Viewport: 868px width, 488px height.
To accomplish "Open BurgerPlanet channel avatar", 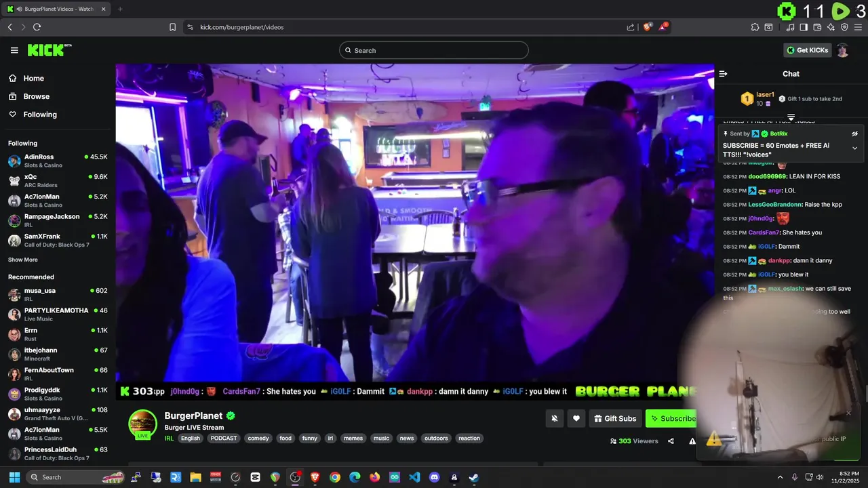I will click(x=143, y=424).
